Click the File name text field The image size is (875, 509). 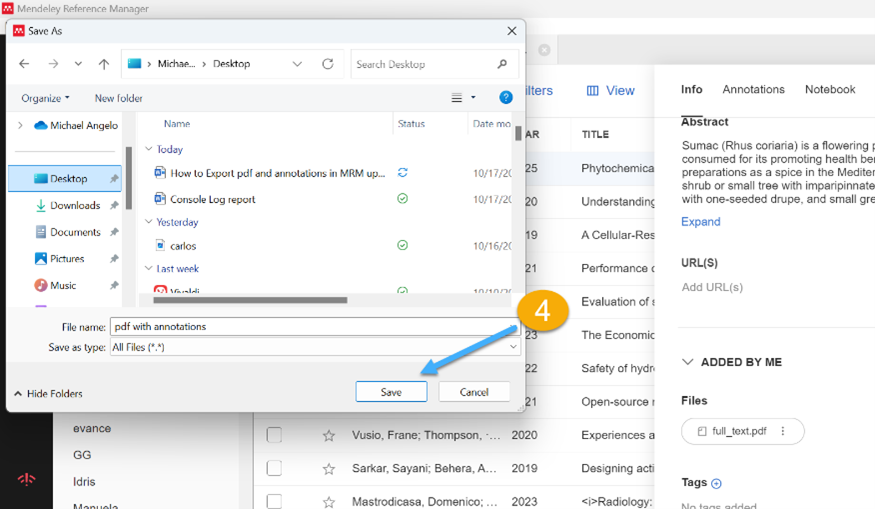pos(315,327)
